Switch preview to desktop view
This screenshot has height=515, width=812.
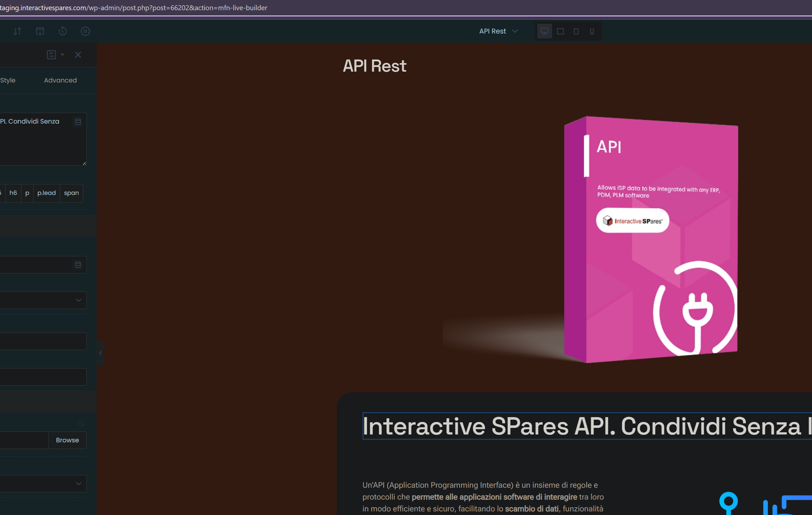(544, 31)
